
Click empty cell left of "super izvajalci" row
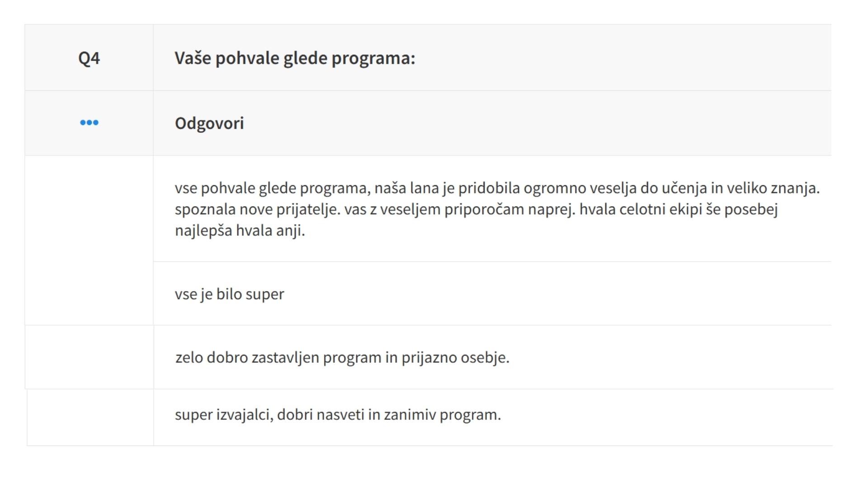tap(90, 417)
